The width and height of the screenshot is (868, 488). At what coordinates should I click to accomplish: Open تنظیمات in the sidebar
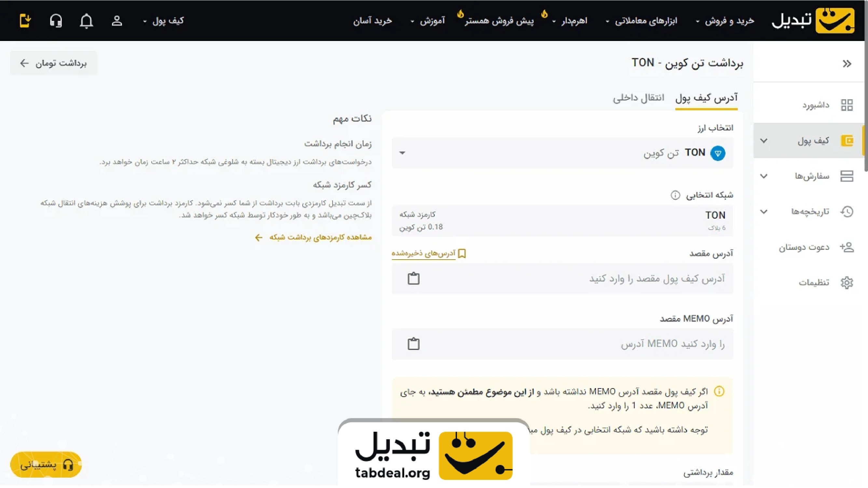(x=814, y=283)
